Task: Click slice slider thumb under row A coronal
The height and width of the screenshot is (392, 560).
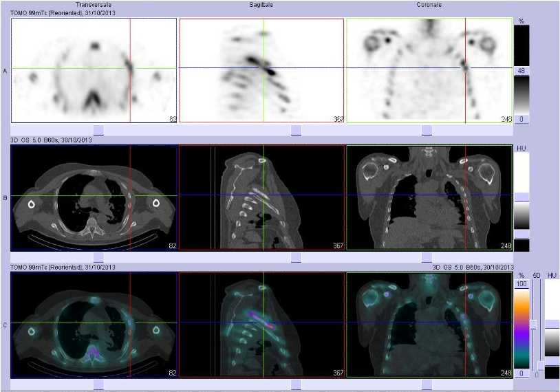Action: 427,130
